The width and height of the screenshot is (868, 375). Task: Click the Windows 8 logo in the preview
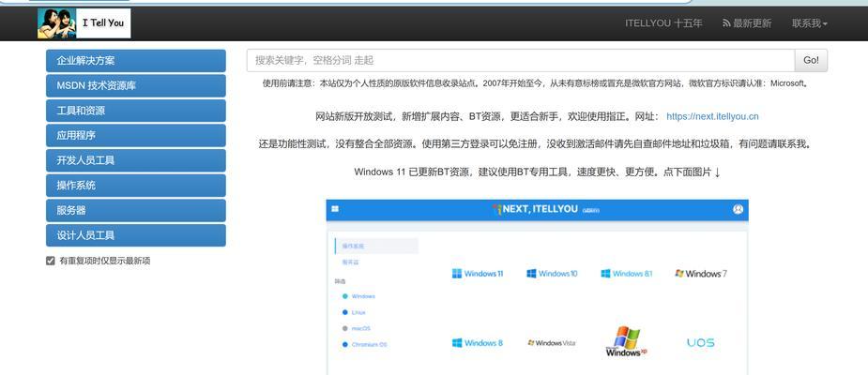pos(478,343)
